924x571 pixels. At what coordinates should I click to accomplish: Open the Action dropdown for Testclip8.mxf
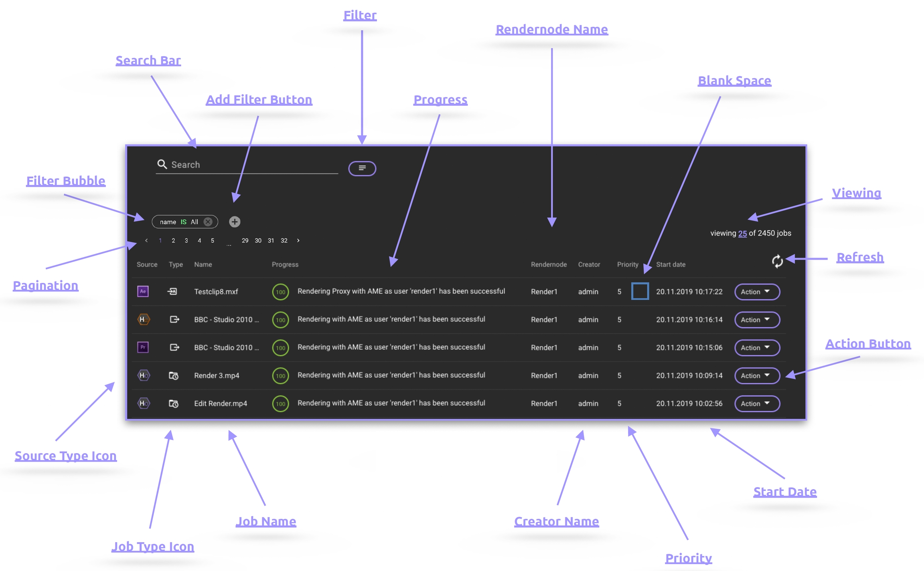(756, 292)
